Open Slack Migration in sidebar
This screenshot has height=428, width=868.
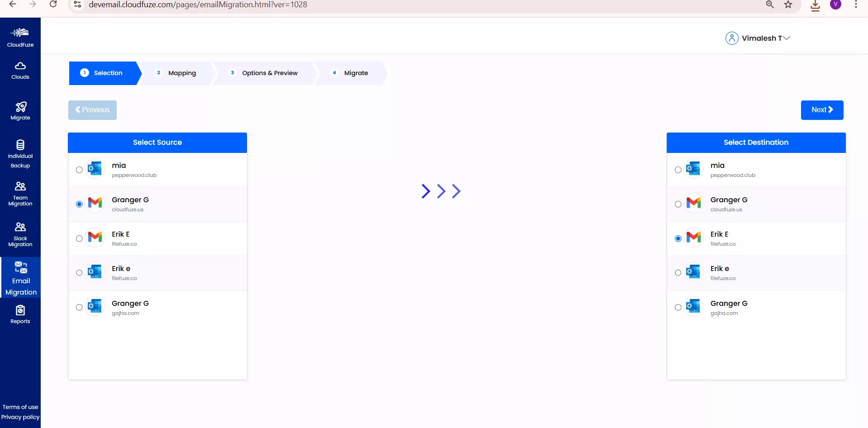pyautogui.click(x=20, y=234)
